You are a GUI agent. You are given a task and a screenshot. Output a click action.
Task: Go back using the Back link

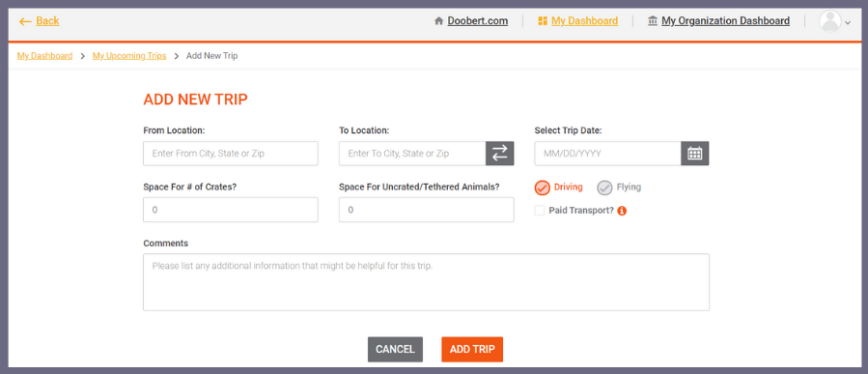(x=39, y=21)
